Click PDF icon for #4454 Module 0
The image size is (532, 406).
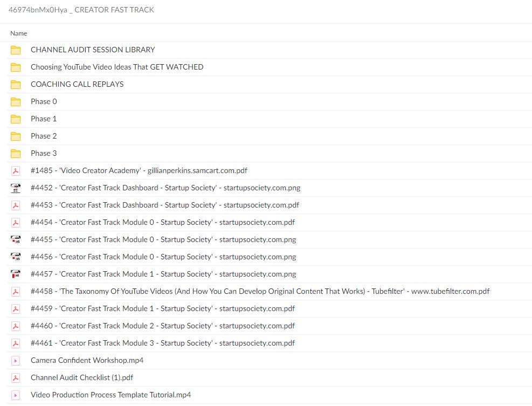point(15,223)
